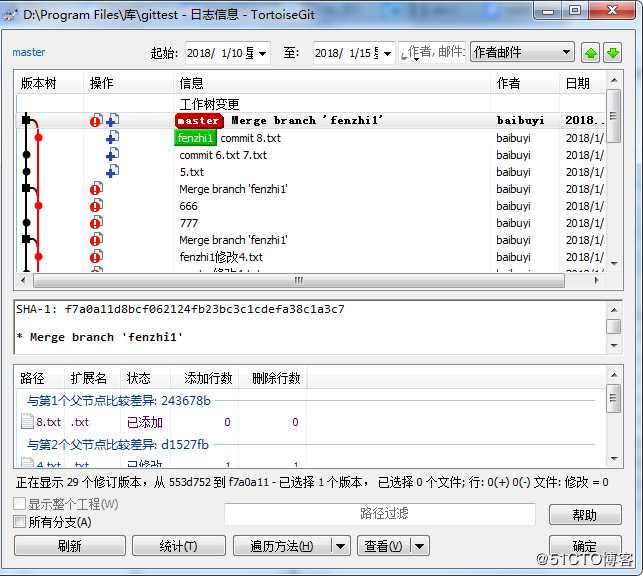643x576 pixels.
Task: Select the 5.txt log entry
Action: (x=310, y=172)
